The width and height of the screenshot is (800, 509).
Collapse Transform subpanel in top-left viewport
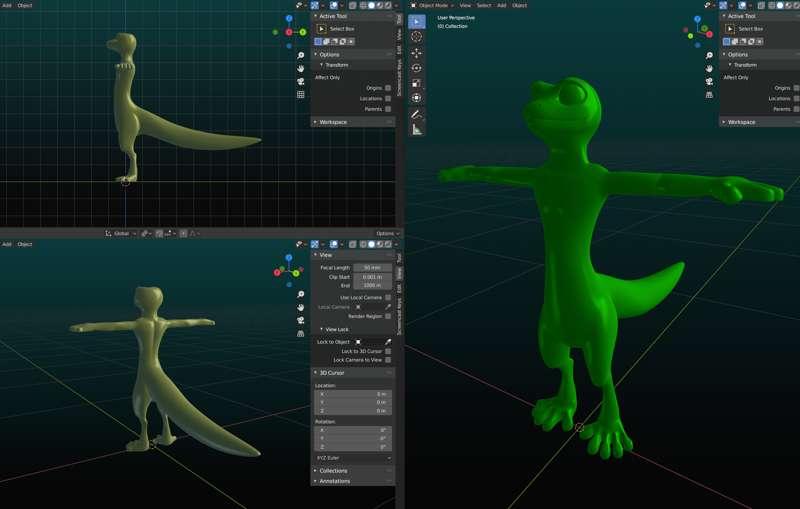[352, 65]
